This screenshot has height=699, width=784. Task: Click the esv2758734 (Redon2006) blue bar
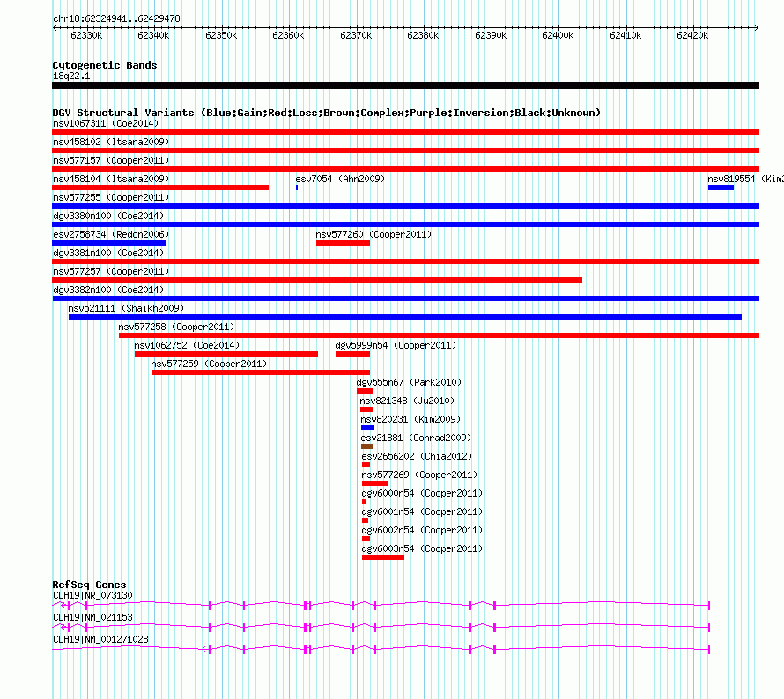point(108,243)
